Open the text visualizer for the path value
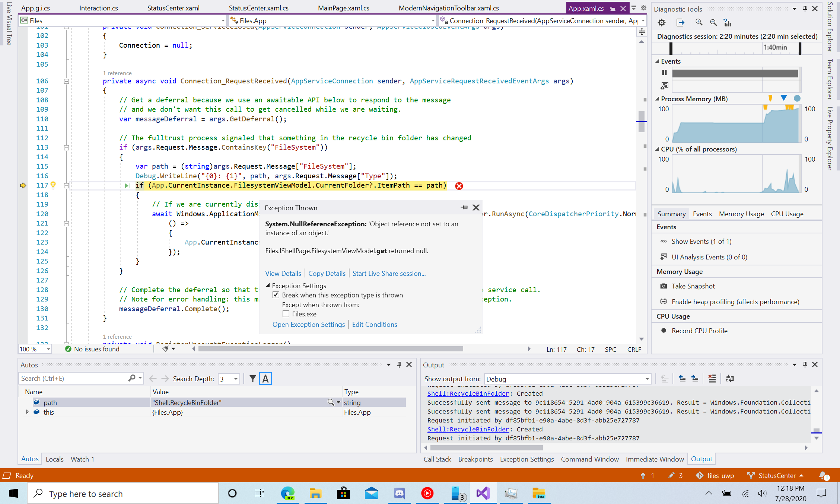840x504 pixels. (x=330, y=402)
